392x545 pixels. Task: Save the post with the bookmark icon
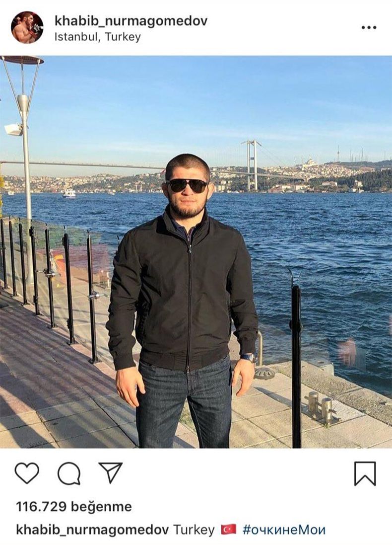click(x=365, y=473)
